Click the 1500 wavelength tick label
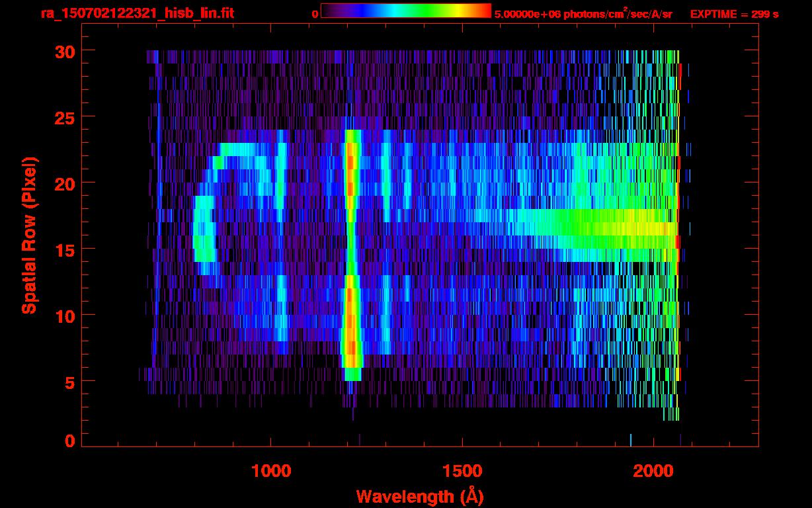The height and width of the screenshot is (508, 812). [462, 470]
